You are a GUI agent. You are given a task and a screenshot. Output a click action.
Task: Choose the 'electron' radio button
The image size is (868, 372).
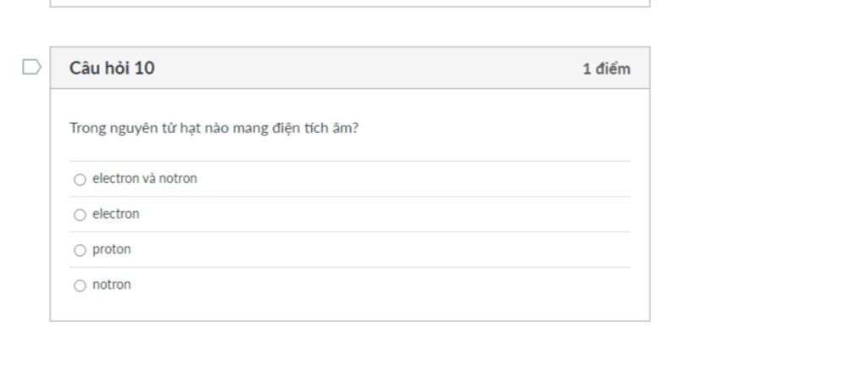point(80,215)
